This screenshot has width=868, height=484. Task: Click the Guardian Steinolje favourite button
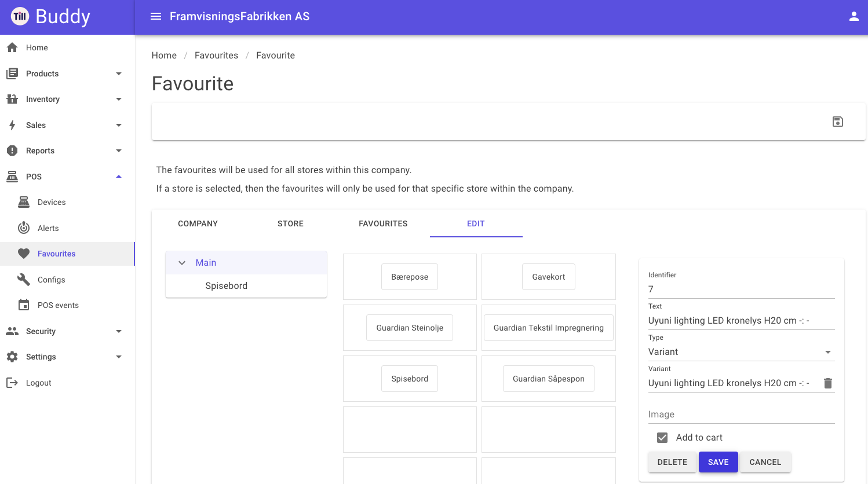(x=410, y=328)
